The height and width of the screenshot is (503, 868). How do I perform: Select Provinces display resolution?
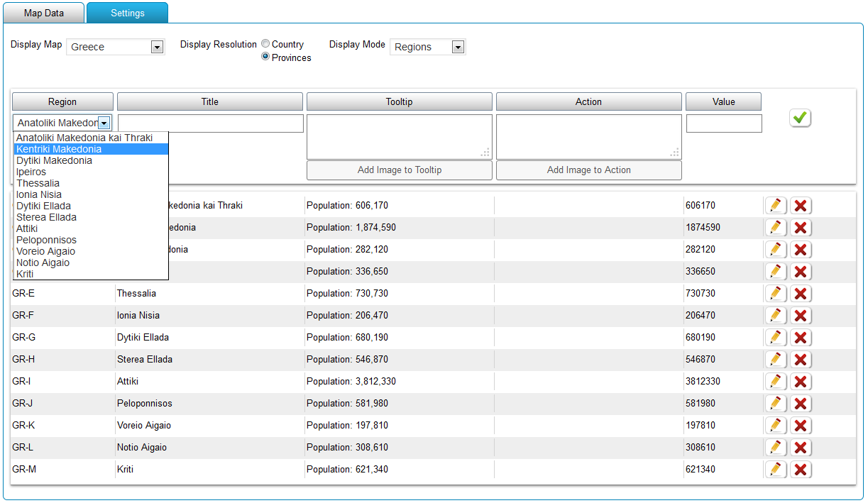pyautogui.click(x=265, y=57)
